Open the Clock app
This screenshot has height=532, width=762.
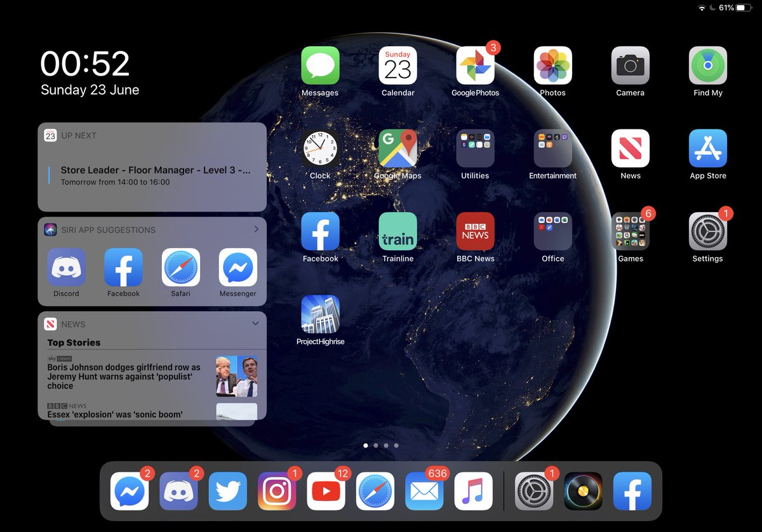(x=320, y=149)
